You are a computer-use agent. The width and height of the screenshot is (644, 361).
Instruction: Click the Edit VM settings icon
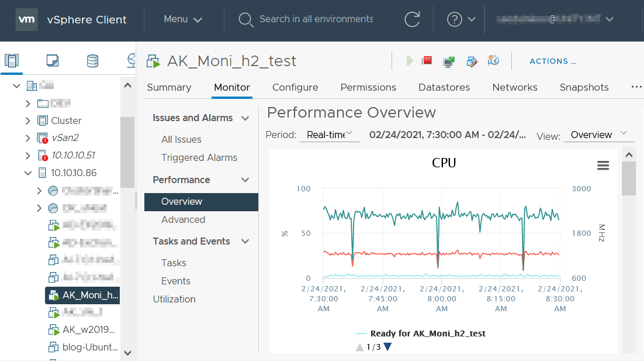pos(472,61)
